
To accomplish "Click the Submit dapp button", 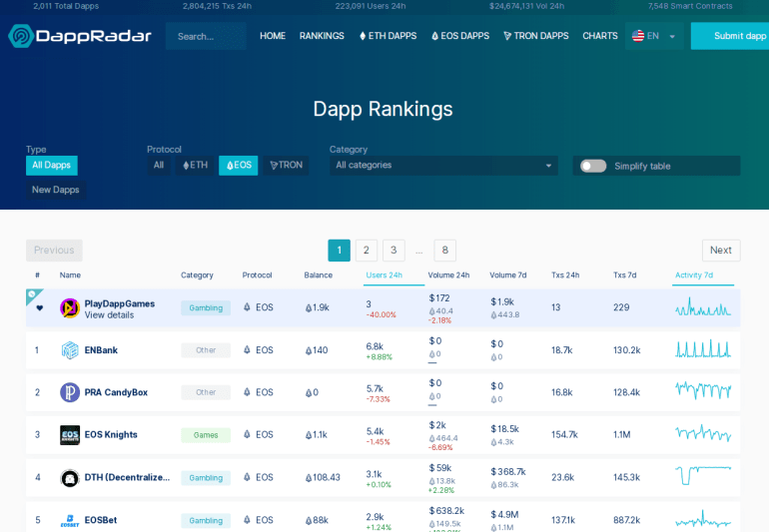I will coord(730,36).
